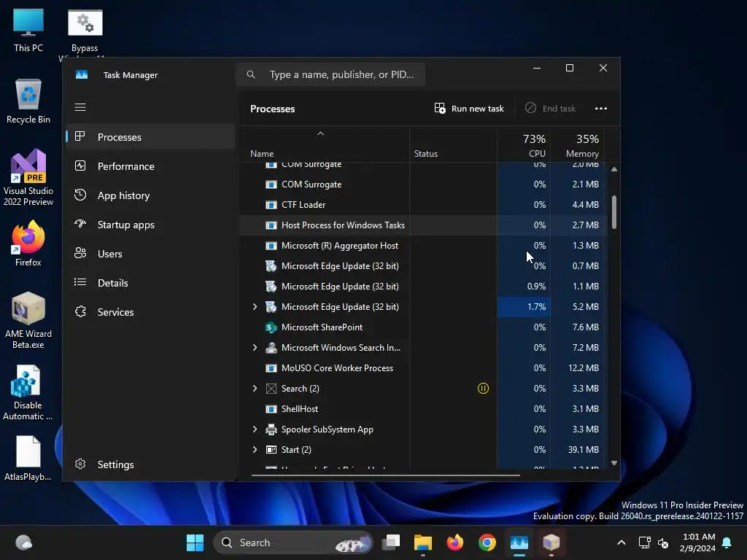The width and height of the screenshot is (747, 560).
Task: Select Visual Studio 2022 Preview shortcut
Action: (28, 178)
